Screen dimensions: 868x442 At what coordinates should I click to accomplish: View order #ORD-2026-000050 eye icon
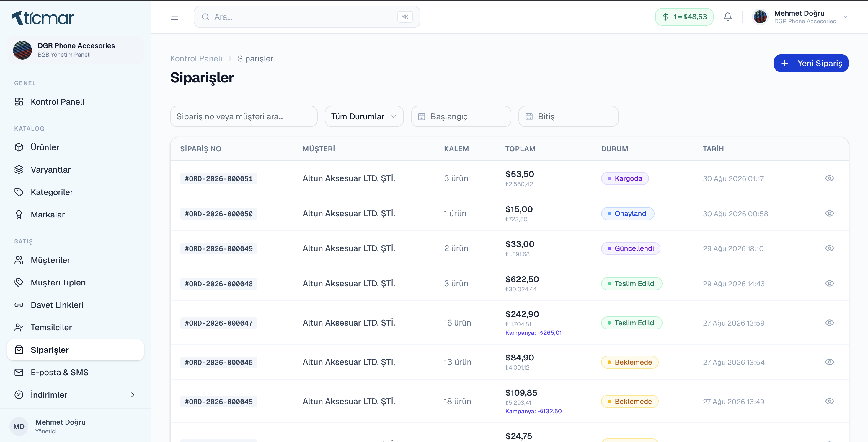829,213
